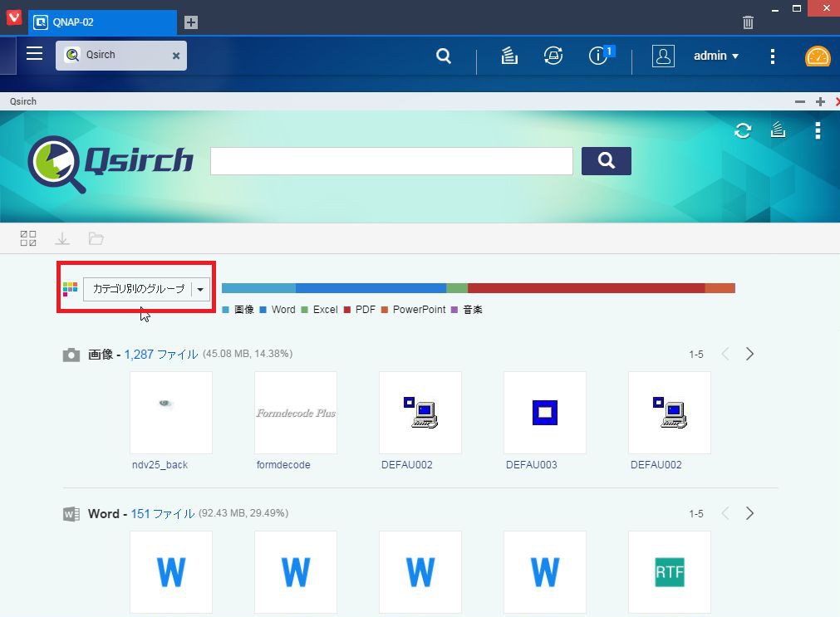Click the orange PowerPoint bar segment
The image size is (840, 617).
click(720, 288)
